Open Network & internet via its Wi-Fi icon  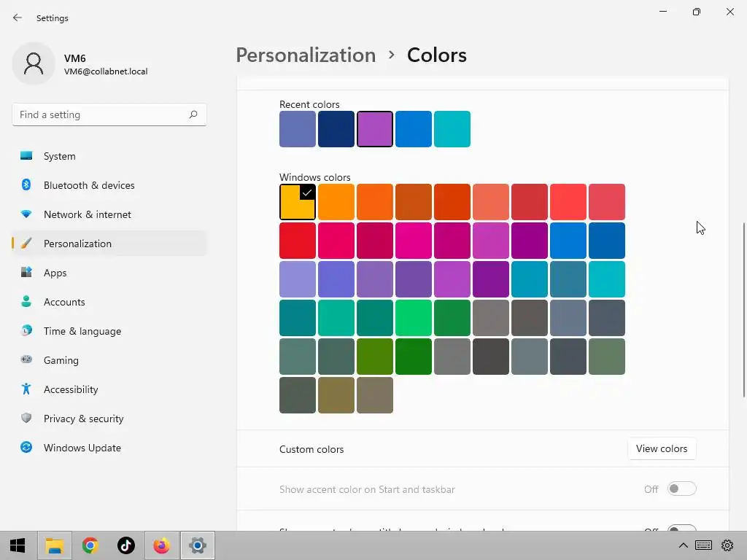coord(26,214)
